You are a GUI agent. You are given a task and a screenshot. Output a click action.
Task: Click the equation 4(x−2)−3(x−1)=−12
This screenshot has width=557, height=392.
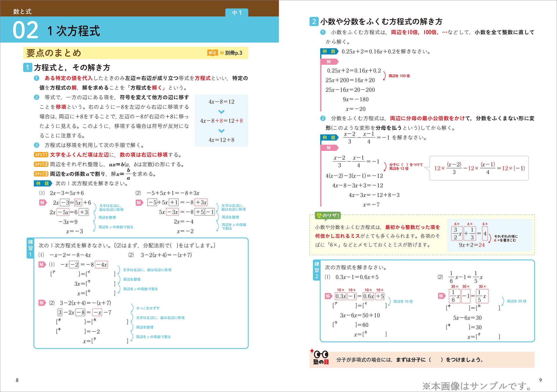point(354,176)
